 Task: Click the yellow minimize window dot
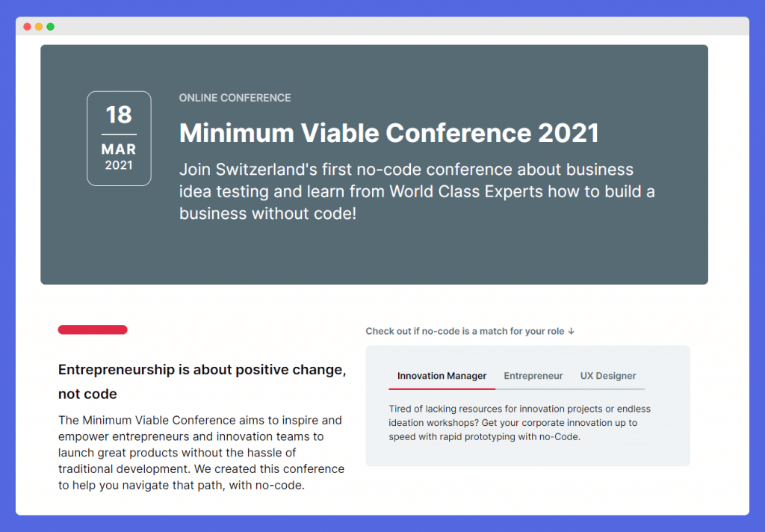point(39,27)
